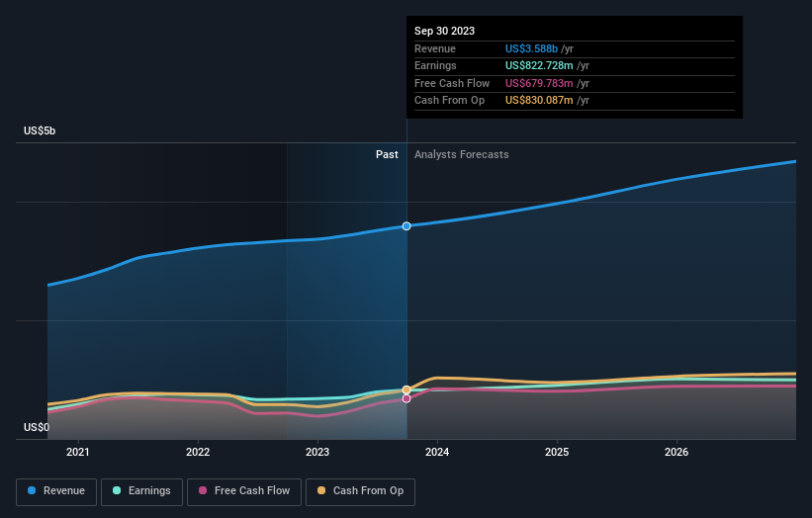Screen dimensions: 812x518
Task: Click the US$679.783m free cash flow value
Action: (x=539, y=83)
